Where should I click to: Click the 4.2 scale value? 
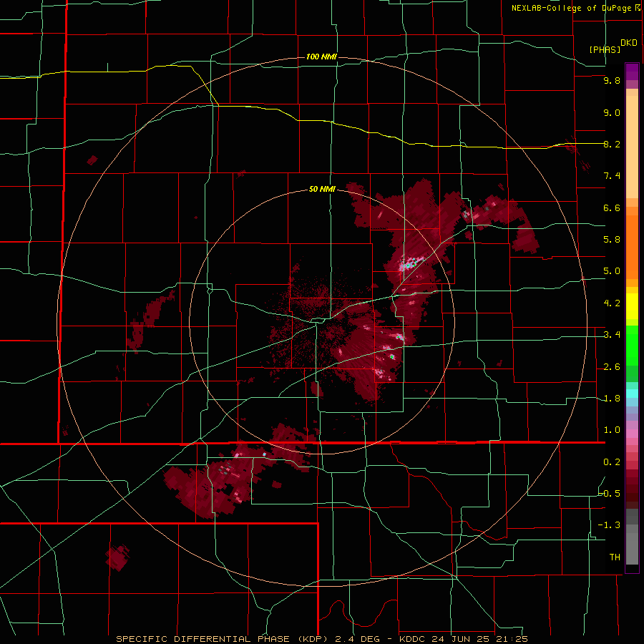pyautogui.click(x=612, y=303)
